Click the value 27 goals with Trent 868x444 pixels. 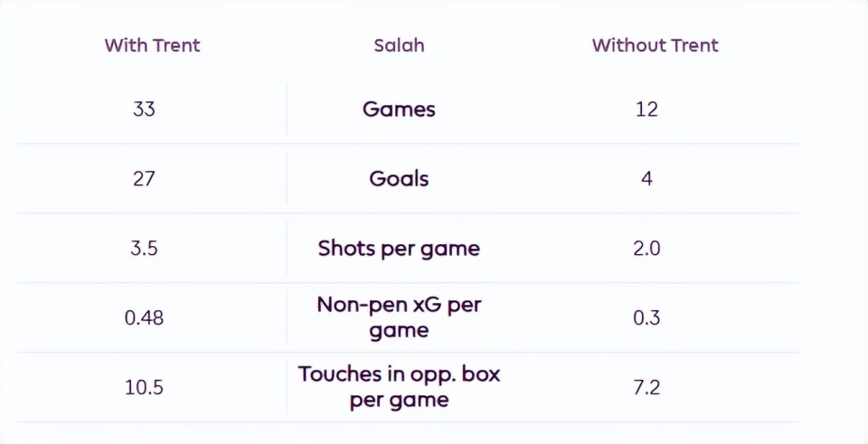pos(144,179)
